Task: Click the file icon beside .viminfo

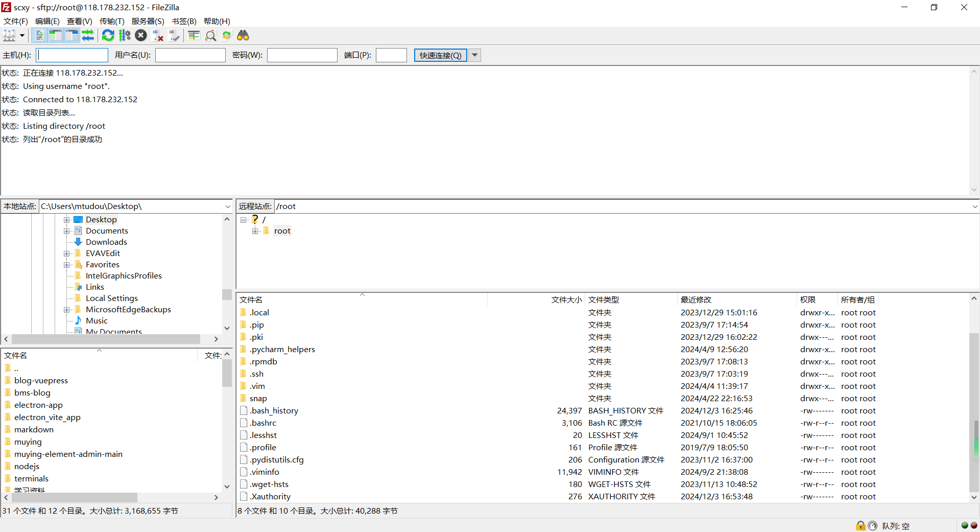Action: pos(244,472)
